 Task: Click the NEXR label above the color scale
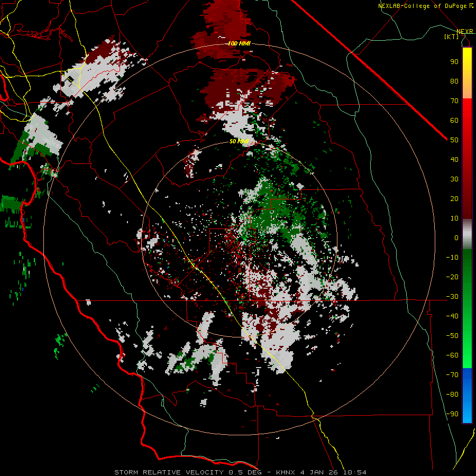(x=465, y=31)
